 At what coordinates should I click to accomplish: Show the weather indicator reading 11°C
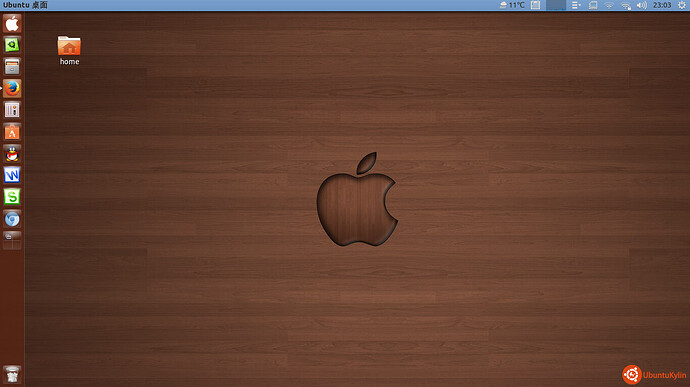click(512, 5)
